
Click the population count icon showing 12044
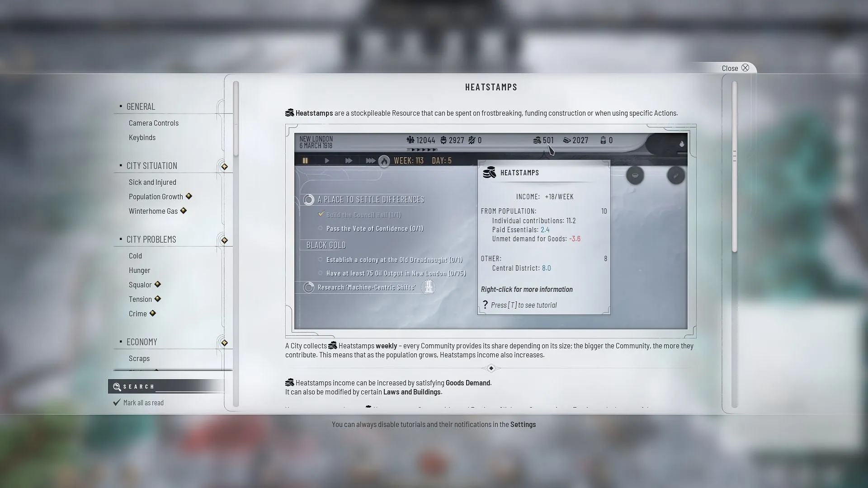(x=410, y=140)
